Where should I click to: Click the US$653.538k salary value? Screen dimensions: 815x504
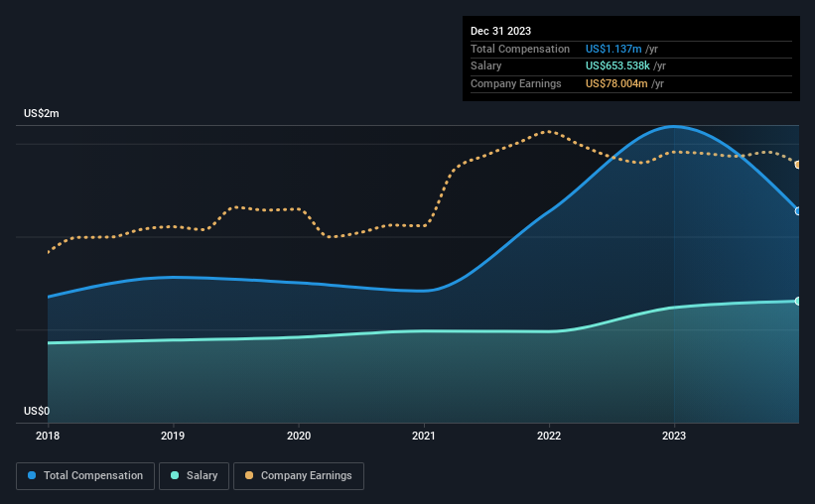pos(617,66)
